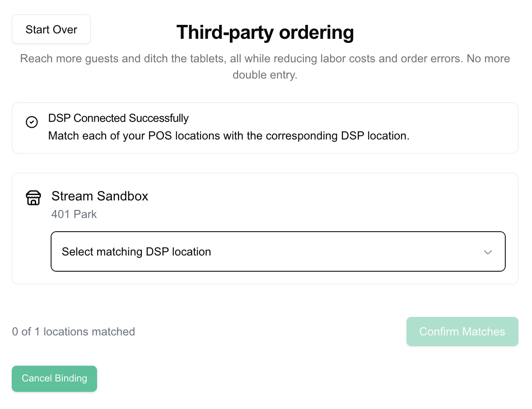The height and width of the screenshot is (409, 532).
Task: Click the Match each POS locations instruction text
Action: [229, 136]
